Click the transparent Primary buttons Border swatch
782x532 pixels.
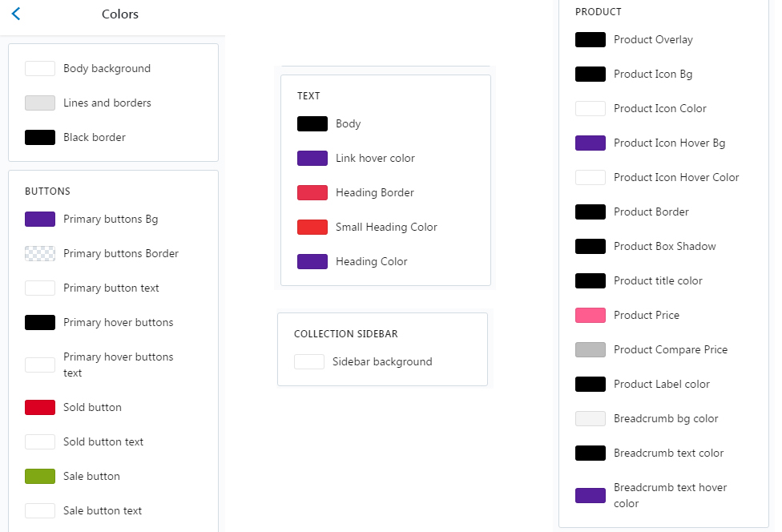pos(40,254)
